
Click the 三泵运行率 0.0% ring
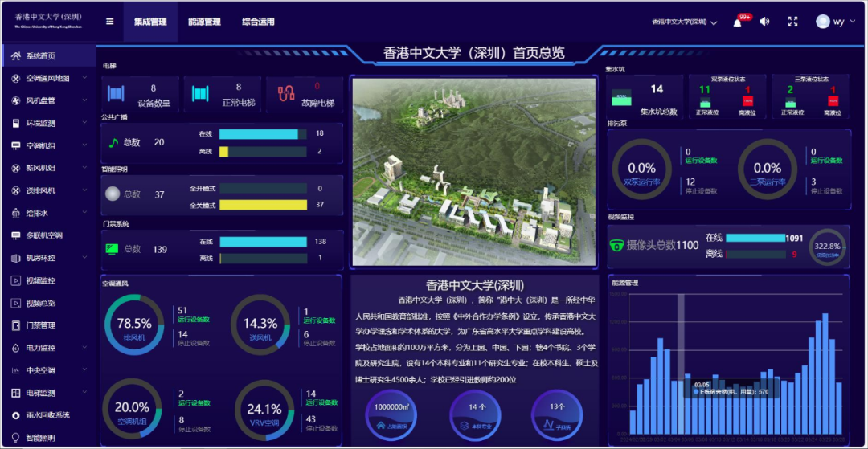point(768,169)
